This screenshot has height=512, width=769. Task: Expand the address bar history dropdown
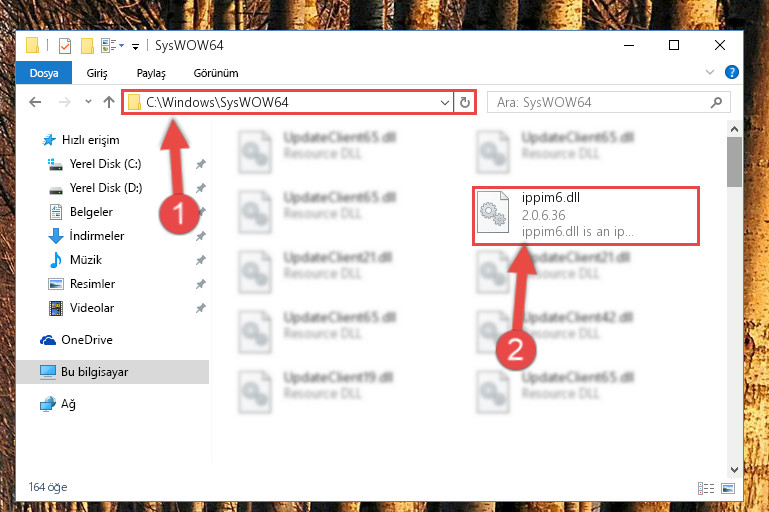pyautogui.click(x=444, y=102)
